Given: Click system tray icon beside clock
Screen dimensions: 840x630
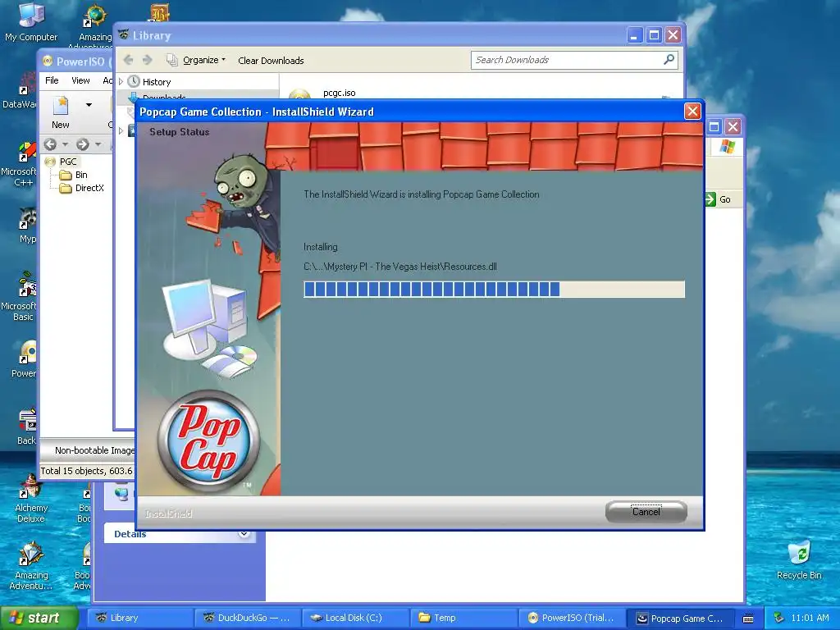Looking at the screenshot, I should pos(778,618).
